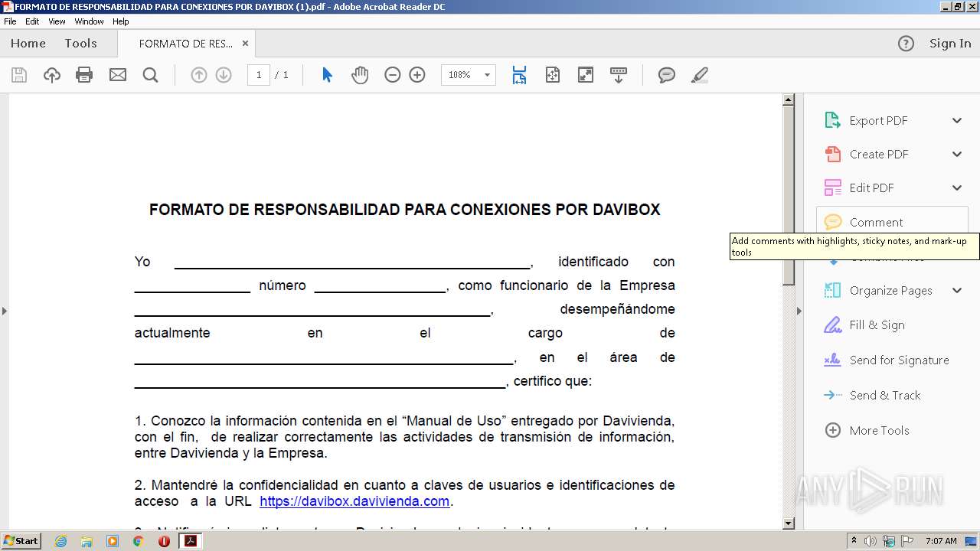Viewport: 980px width, 551px height.
Task: Collapse the right tools pane arrow
Action: (799, 311)
